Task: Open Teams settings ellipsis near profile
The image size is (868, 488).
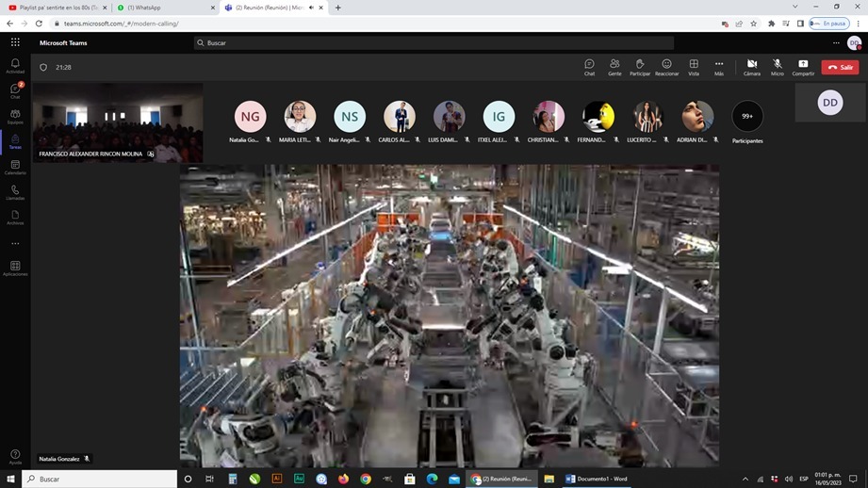Action: click(836, 42)
